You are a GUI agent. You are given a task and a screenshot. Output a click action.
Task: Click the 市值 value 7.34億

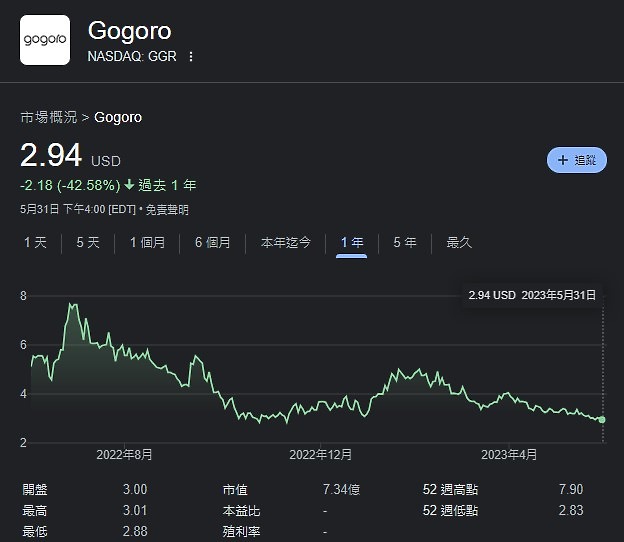[341, 489]
